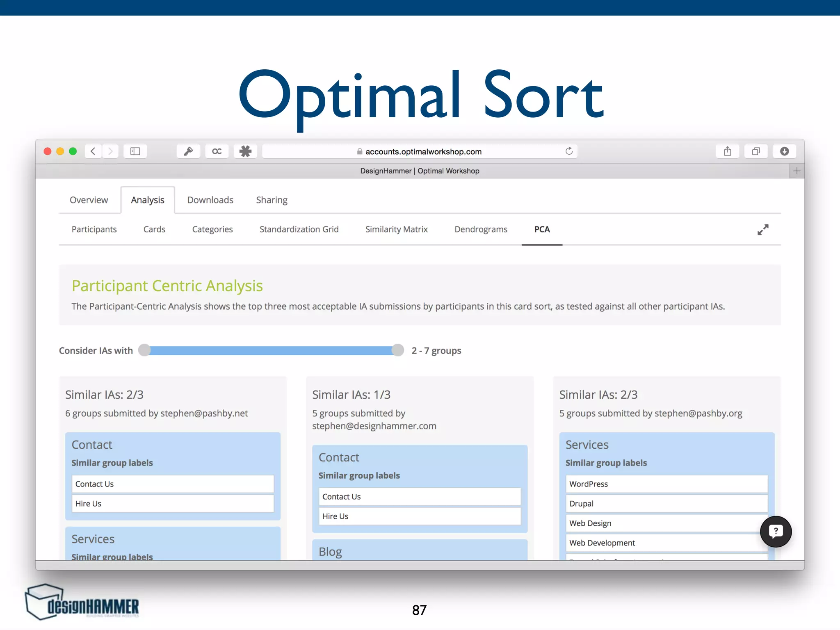The height and width of the screenshot is (630, 840).
Task: Click the key extension icon in toolbar
Action: click(188, 151)
